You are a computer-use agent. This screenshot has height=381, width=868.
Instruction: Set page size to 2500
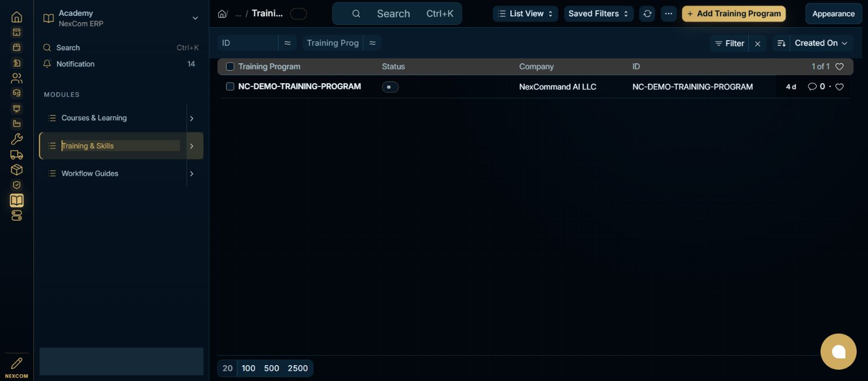coord(298,368)
